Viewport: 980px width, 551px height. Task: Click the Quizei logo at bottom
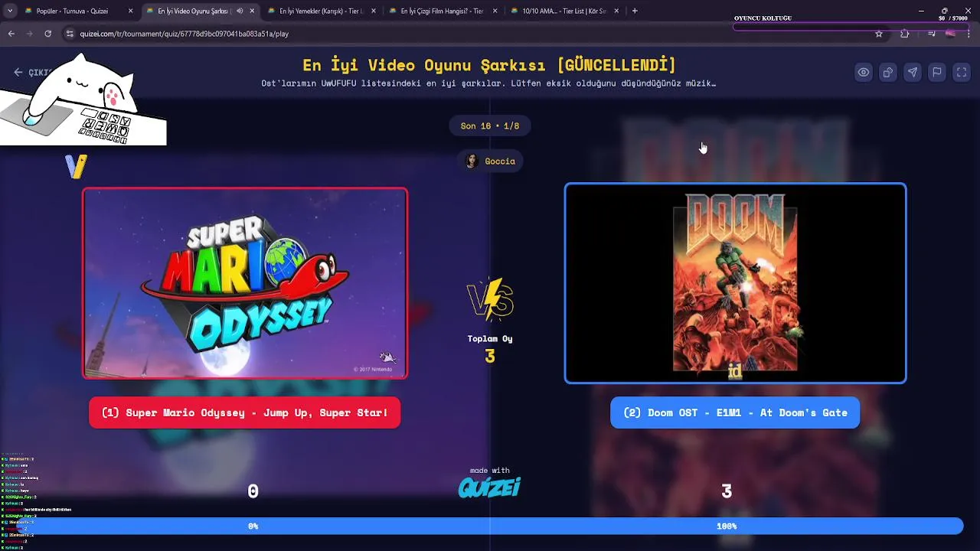coord(489,487)
